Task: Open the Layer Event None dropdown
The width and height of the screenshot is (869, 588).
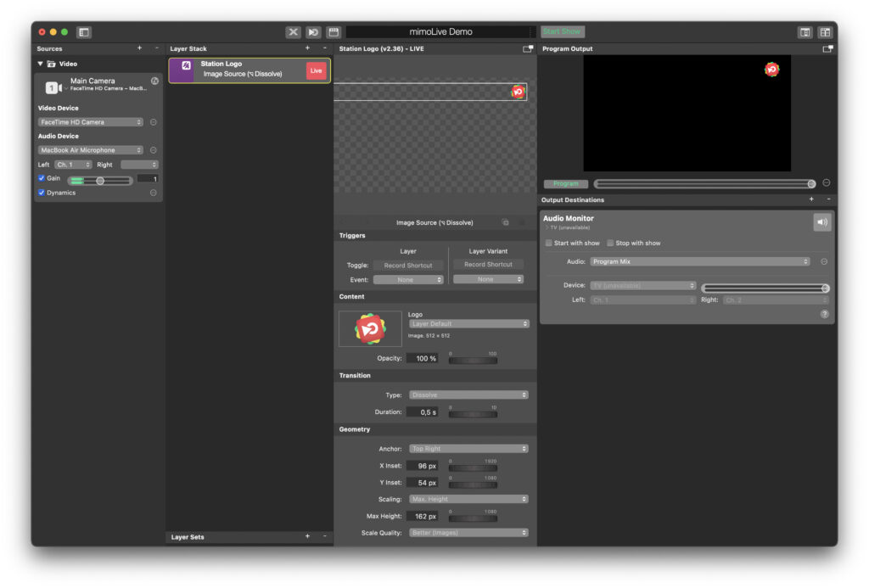Action: coord(408,280)
